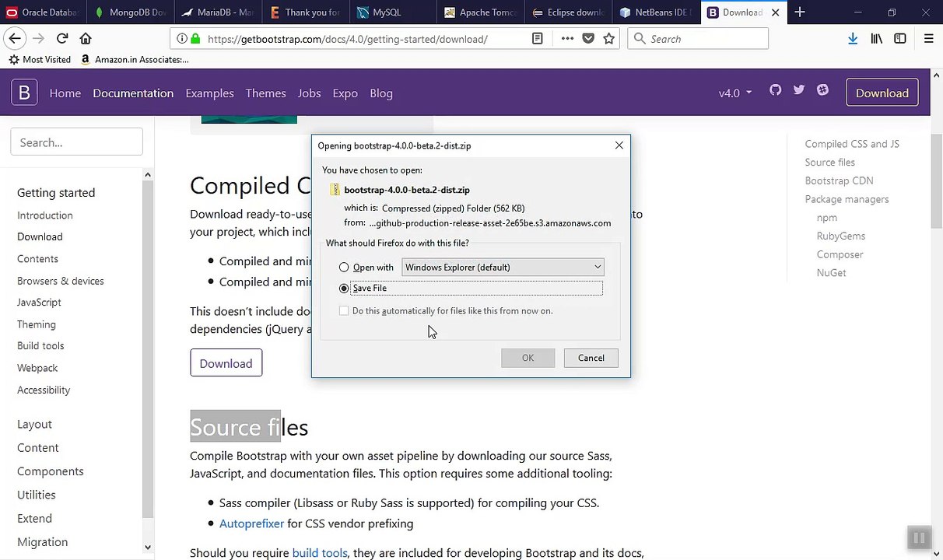Switch to the Thank you for tab
This screenshot has width=943, height=560.
tap(305, 12)
